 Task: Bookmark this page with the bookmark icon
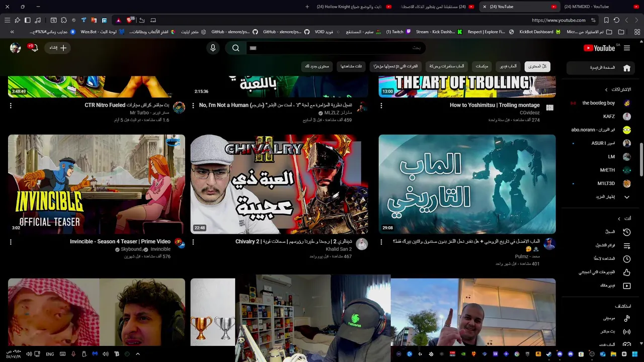[606, 20]
